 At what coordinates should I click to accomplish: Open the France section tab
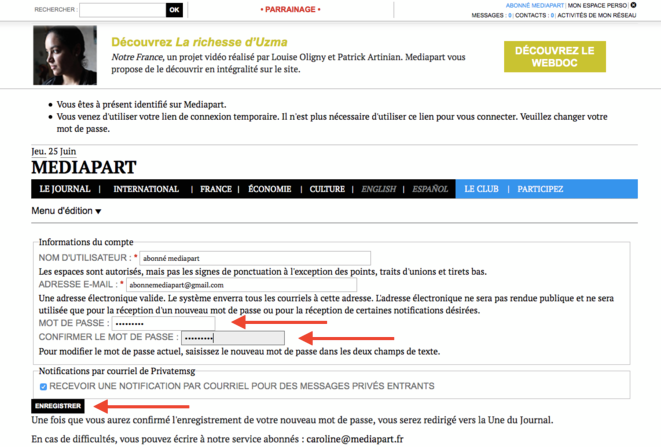pyautogui.click(x=216, y=189)
